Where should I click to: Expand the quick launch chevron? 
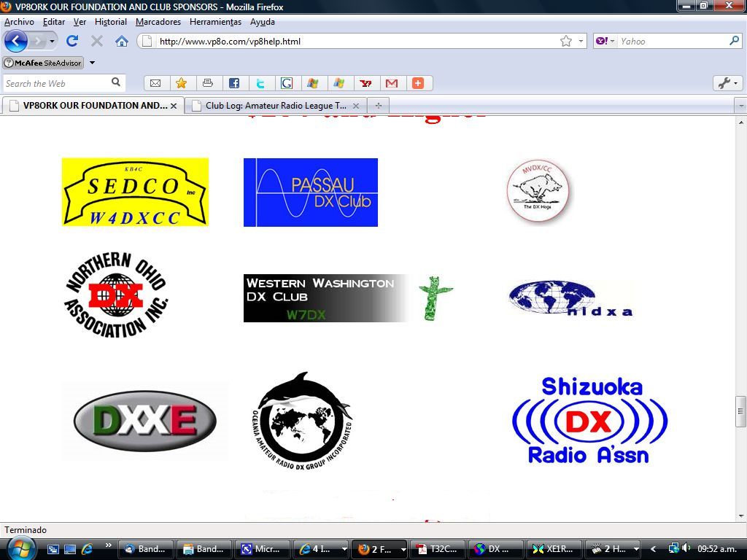(108, 545)
